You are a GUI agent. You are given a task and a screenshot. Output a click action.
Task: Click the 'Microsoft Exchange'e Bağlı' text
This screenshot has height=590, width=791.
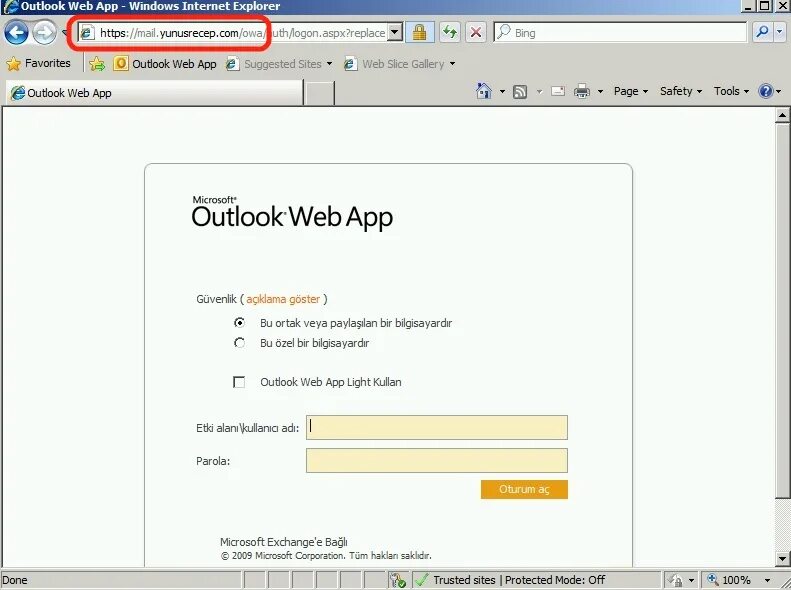click(x=284, y=542)
